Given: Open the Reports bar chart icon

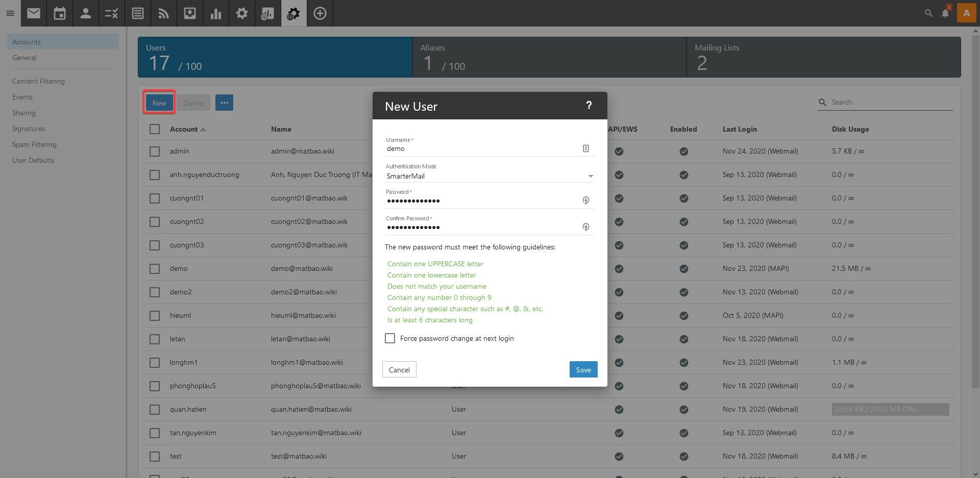Looking at the screenshot, I should (x=216, y=13).
